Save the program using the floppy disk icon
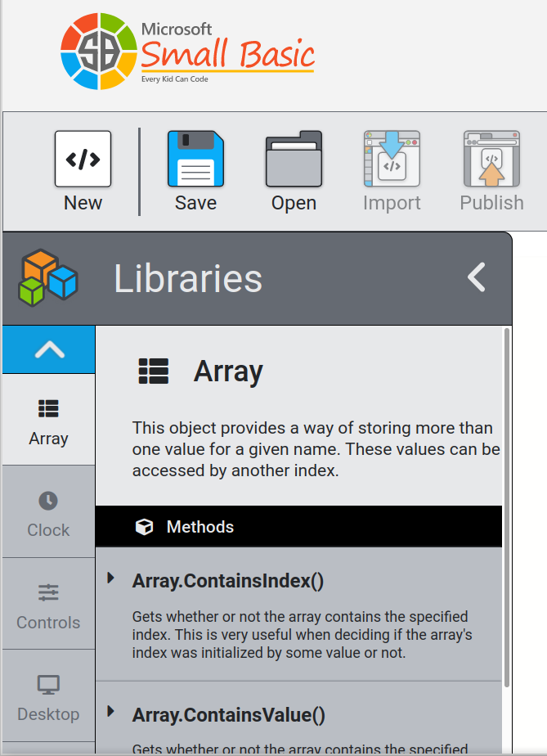Screen dimensions: 547x756 tap(195, 159)
